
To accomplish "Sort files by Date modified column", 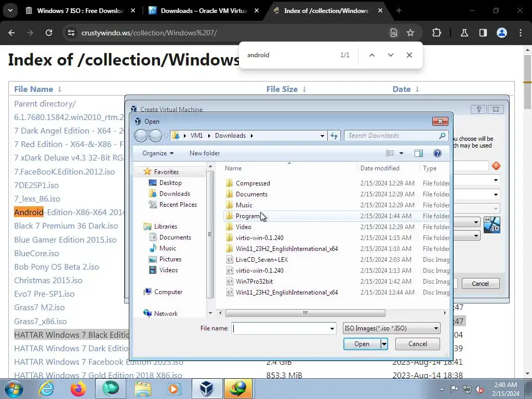I will [380, 168].
